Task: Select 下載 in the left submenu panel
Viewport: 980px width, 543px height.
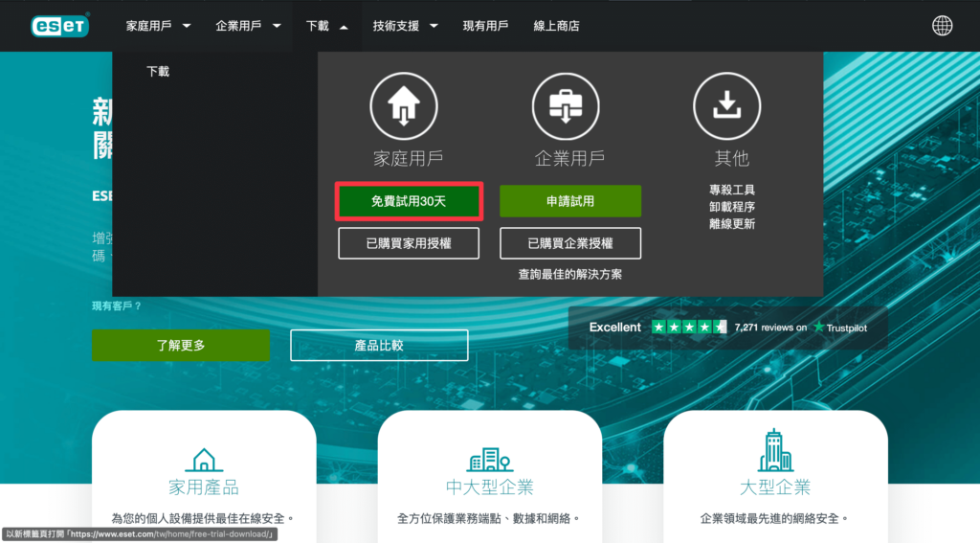Action: [x=158, y=71]
